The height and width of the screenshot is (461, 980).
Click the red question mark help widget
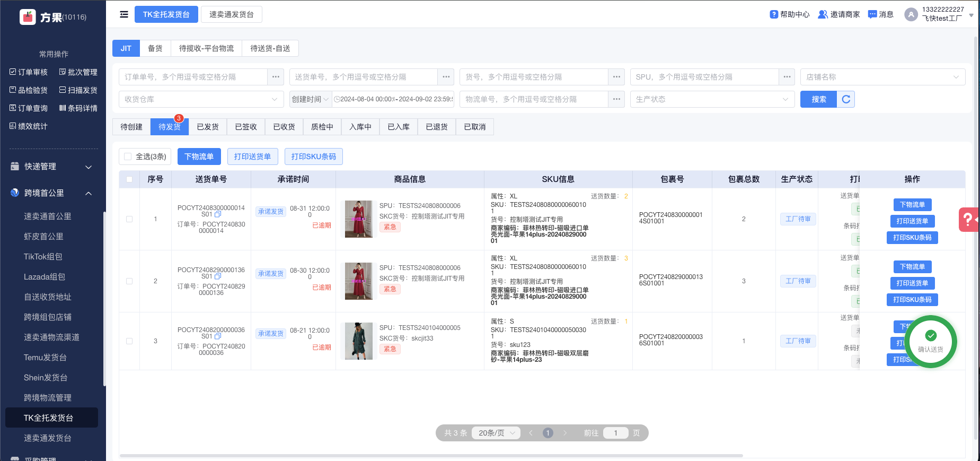pos(968,219)
